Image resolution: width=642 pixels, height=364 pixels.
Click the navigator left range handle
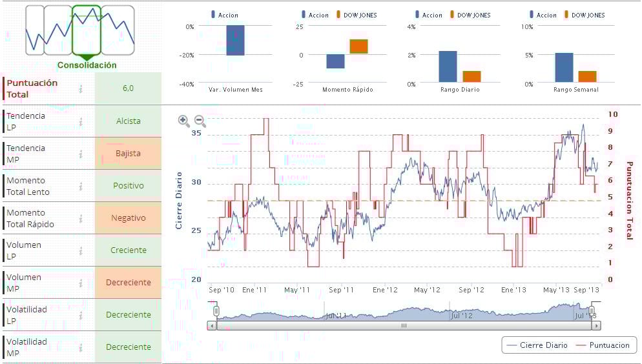coord(216,311)
